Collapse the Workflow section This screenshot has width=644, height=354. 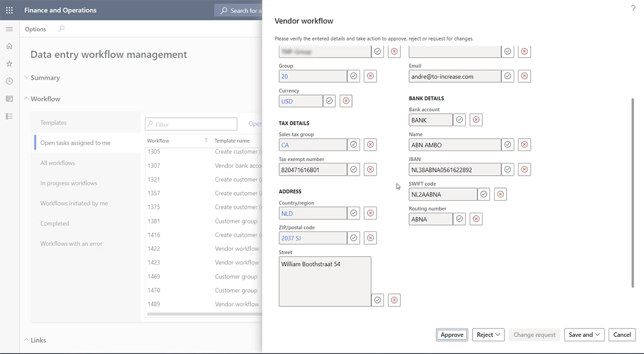tap(26, 98)
